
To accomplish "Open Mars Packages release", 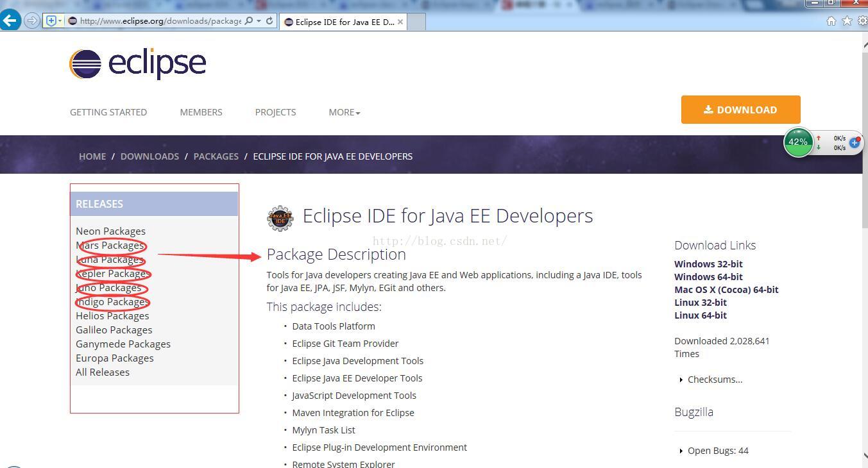I will [x=110, y=245].
